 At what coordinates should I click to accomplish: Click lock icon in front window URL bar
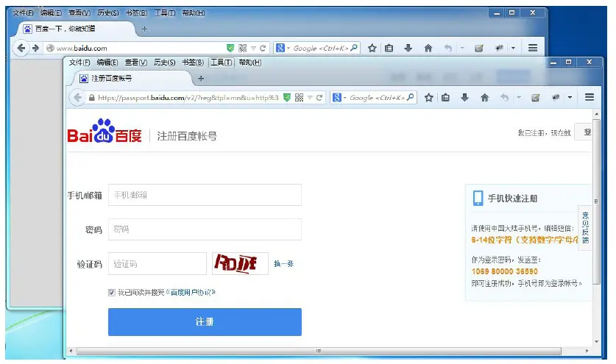click(91, 97)
